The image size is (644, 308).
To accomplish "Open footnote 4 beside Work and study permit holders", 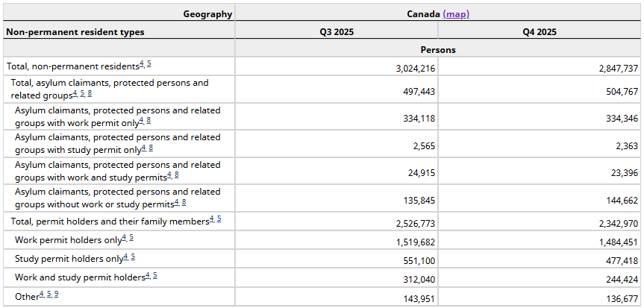I will pyautogui.click(x=148, y=275).
